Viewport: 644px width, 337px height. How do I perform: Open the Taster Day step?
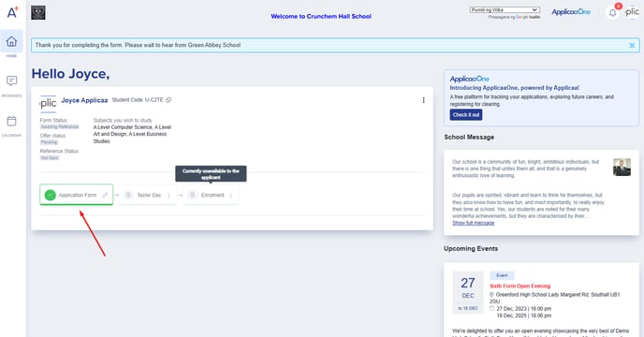148,195
